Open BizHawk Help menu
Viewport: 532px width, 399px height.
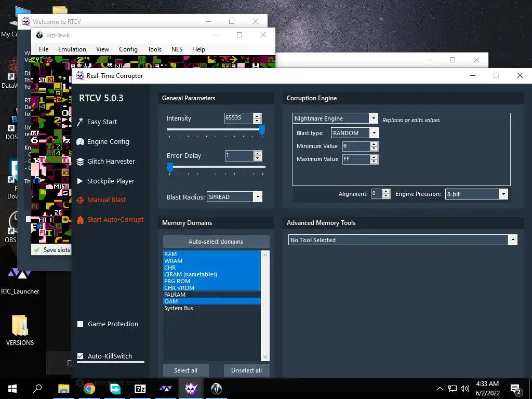pos(198,49)
